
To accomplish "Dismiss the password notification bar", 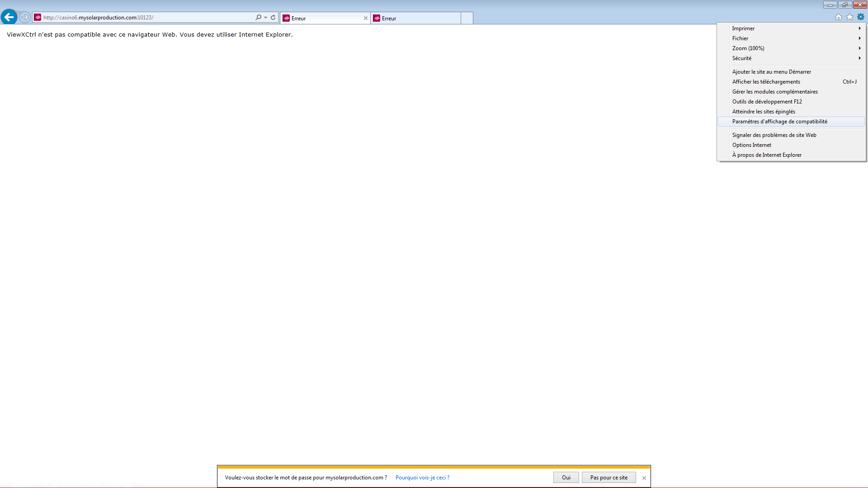I will [x=644, y=478].
